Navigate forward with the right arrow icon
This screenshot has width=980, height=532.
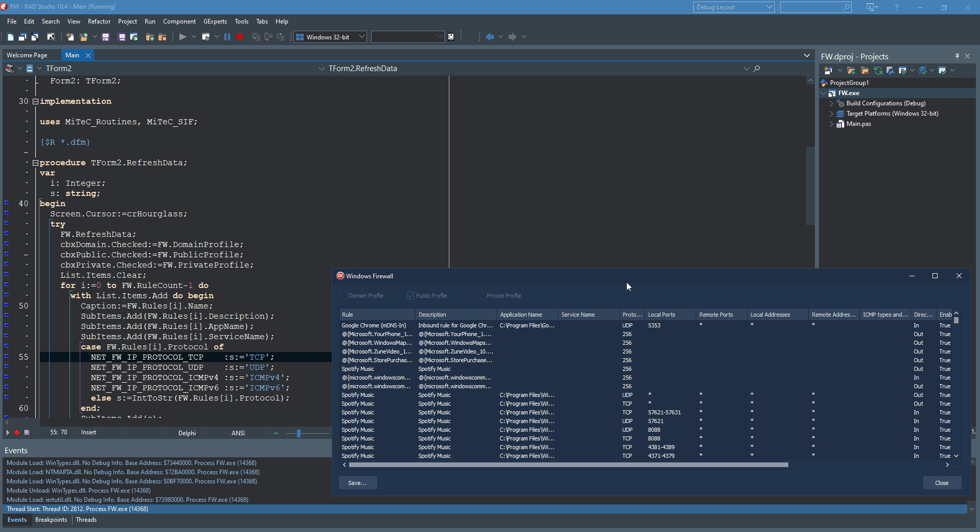(512, 37)
